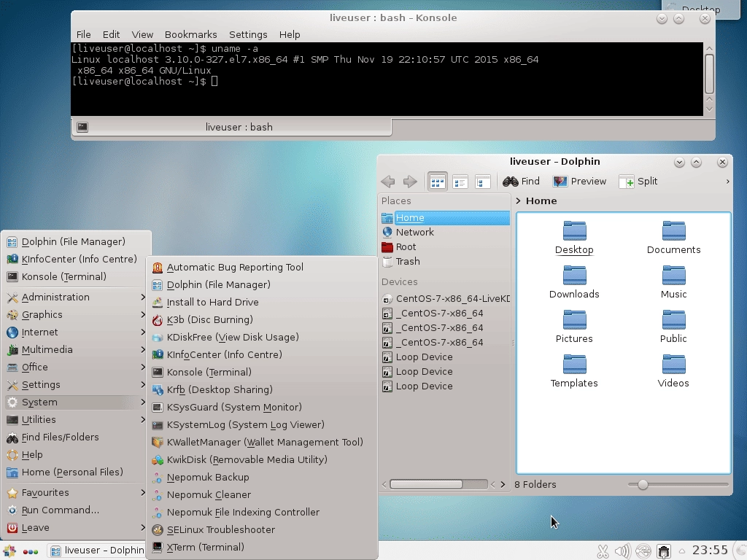Open Konsole View menu

[142, 35]
